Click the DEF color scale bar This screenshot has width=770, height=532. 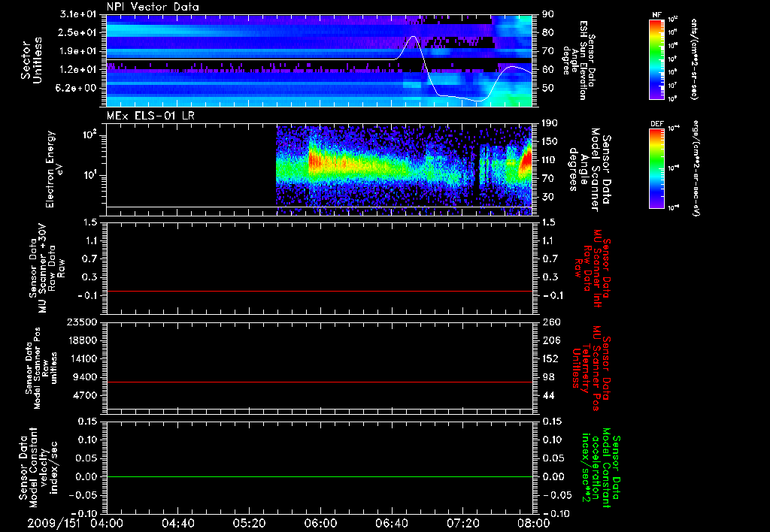[656, 168]
